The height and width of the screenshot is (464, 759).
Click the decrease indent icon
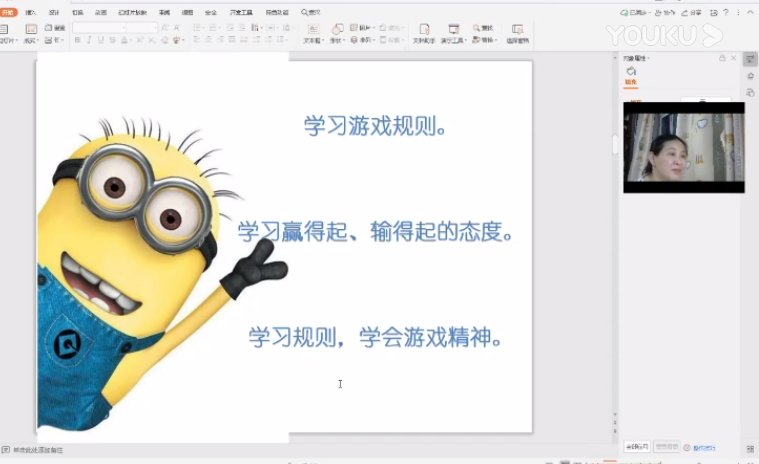click(230, 28)
